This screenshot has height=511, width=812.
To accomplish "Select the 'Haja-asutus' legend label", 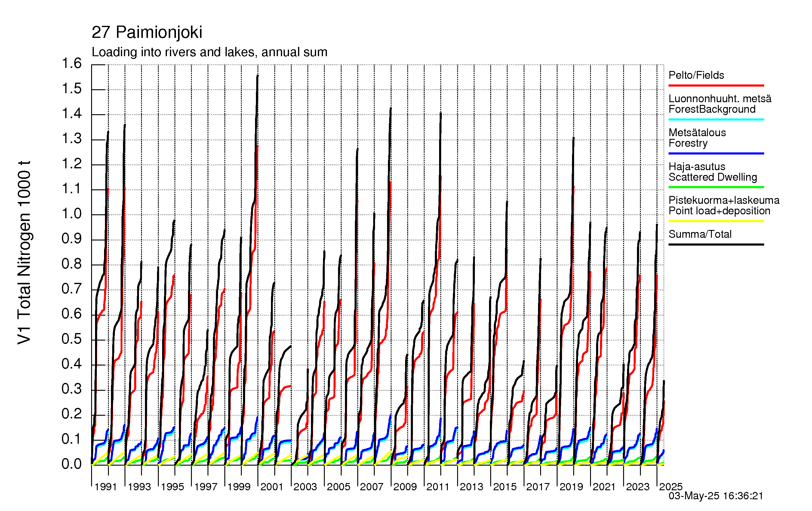I will tap(697, 167).
